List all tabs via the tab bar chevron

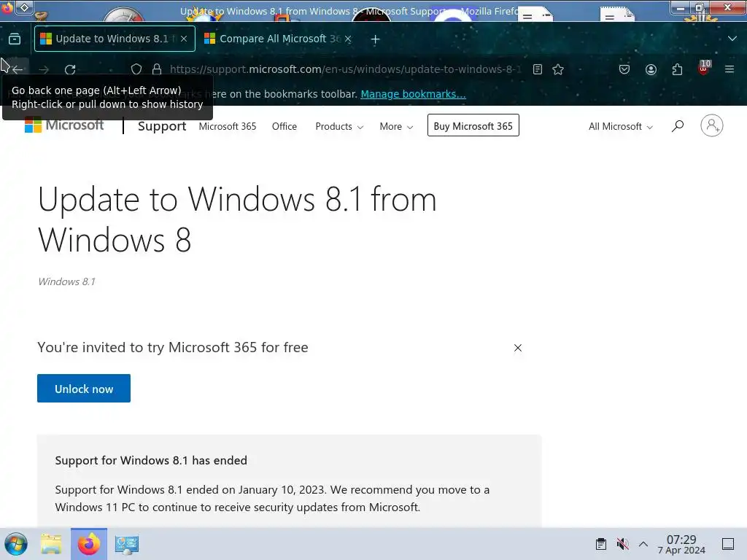tap(732, 39)
